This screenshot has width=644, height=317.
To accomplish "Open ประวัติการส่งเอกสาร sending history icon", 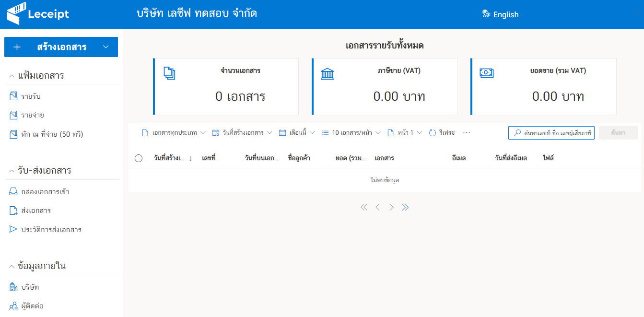I will [13, 229].
